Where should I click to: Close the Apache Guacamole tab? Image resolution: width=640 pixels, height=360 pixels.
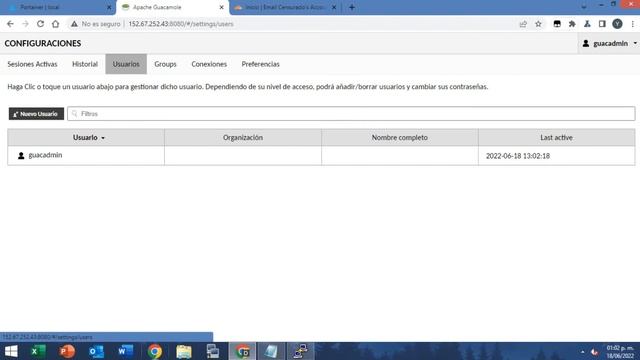222,7
